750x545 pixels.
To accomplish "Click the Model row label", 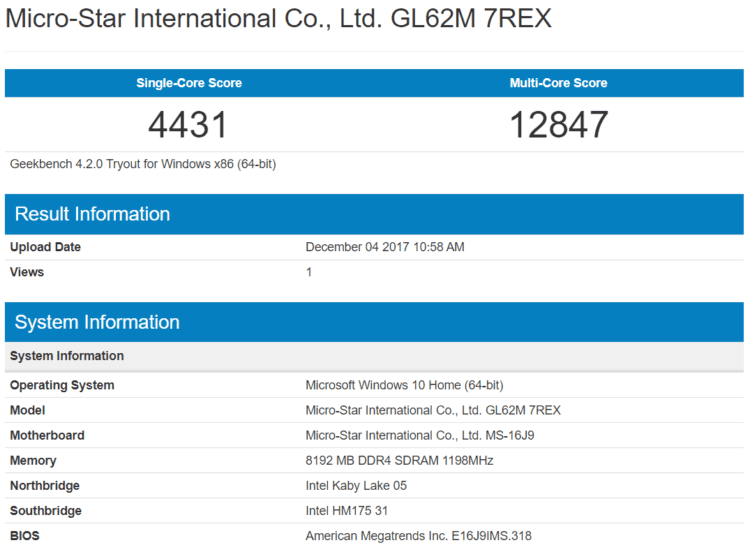I will click(x=27, y=410).
